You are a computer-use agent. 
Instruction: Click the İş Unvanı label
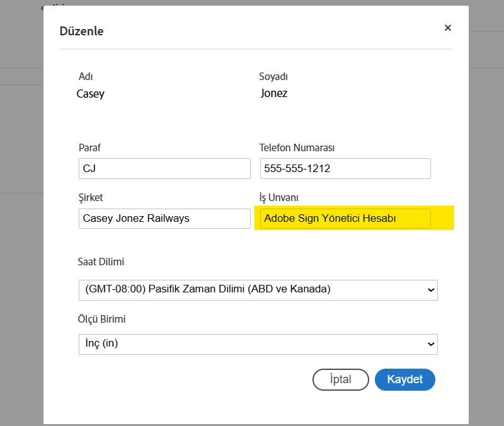click(x=278, y=197)
